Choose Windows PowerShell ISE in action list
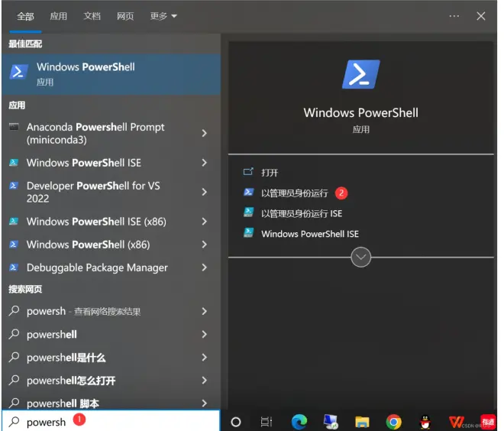Viewport: 504px width, 431px height. tap(310, 234)
